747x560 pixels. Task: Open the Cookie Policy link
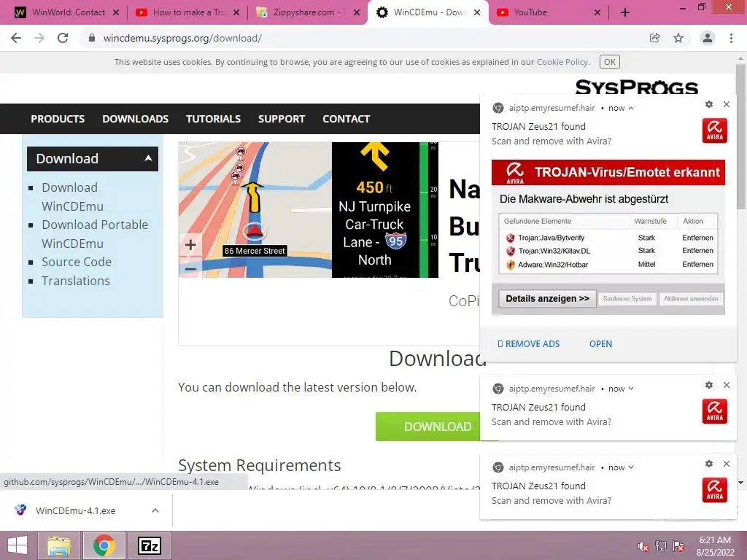(x=562, y=62)
